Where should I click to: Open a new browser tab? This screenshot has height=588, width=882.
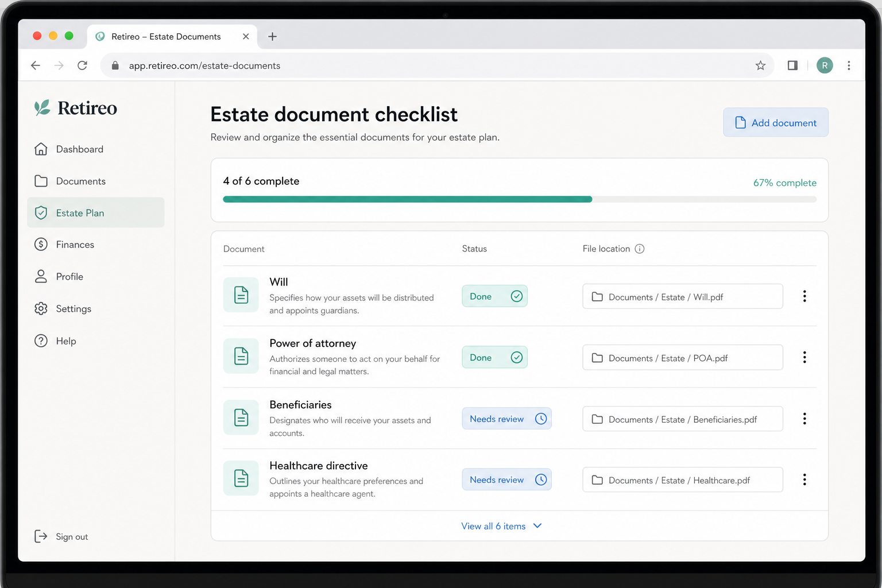(x=273, y=36)
